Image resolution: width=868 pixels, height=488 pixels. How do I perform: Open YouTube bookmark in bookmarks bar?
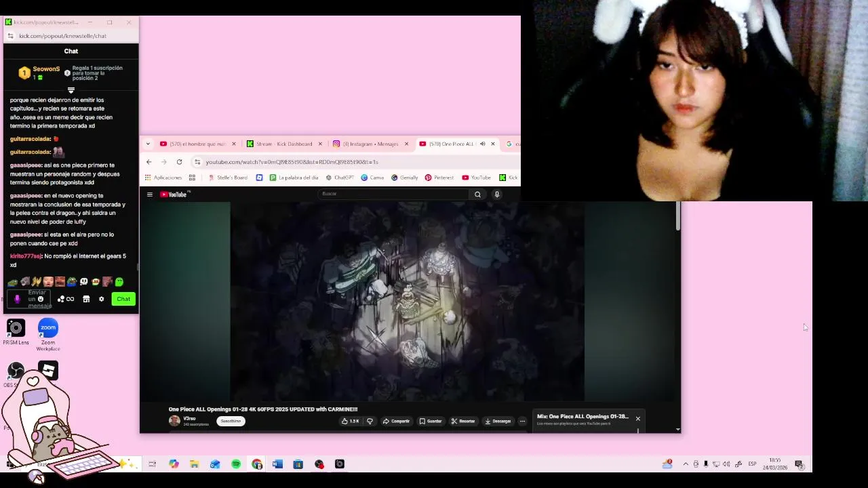tap(476, 178)
